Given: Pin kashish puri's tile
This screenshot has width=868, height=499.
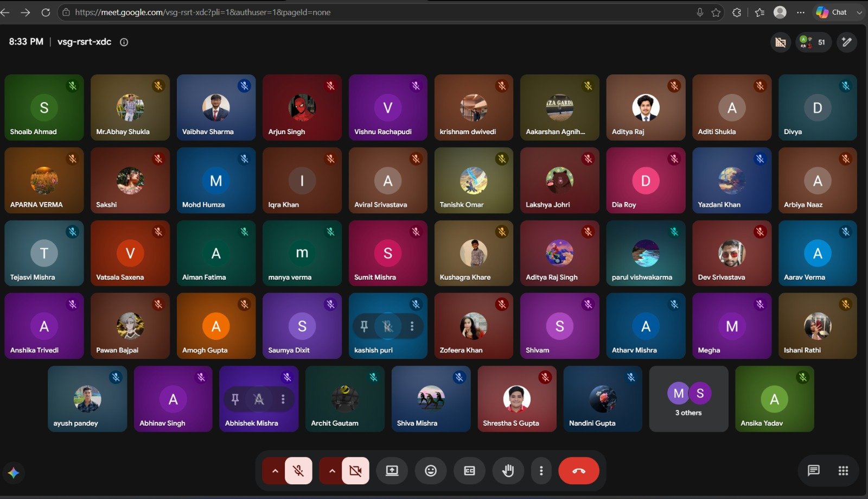Looking at the screenshot, I should tap(364, 326).
